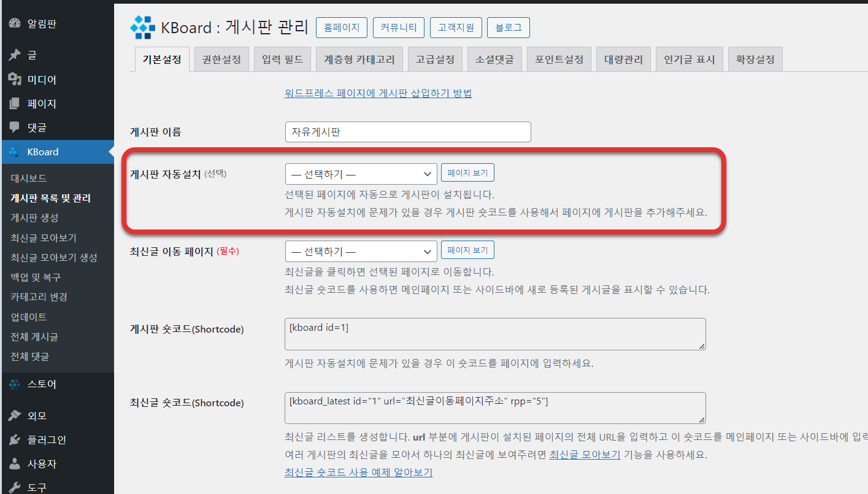Open the 게시판 자동설치 page dropdown
The height and width of the screenshot is (494, 868).
361,174
